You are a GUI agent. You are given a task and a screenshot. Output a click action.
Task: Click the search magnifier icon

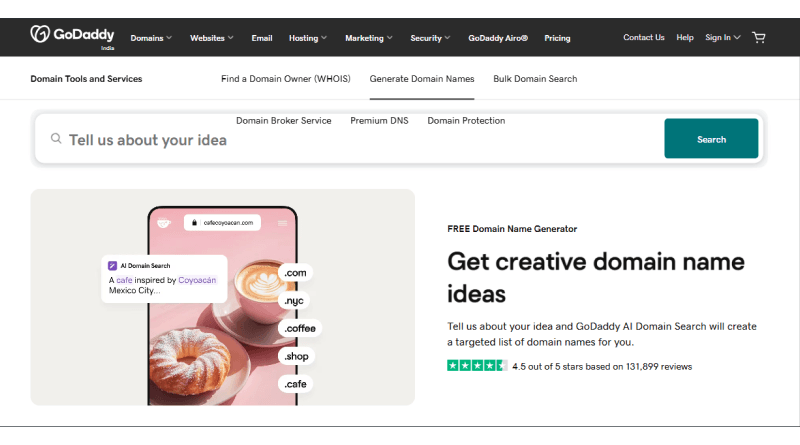click(57, 140)
